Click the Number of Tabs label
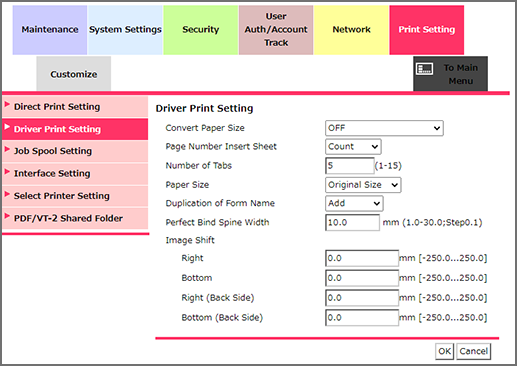517x366 pixels. pyautogui.click(x=199, y=166)
